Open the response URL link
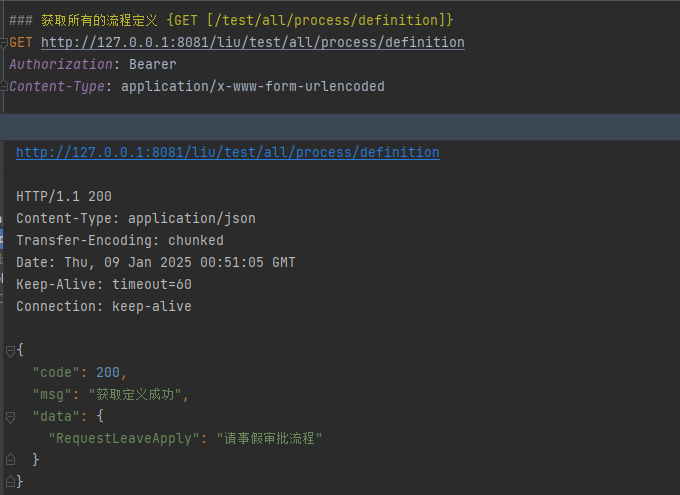Screen dimensions: 680x495 tap(227, 152)
